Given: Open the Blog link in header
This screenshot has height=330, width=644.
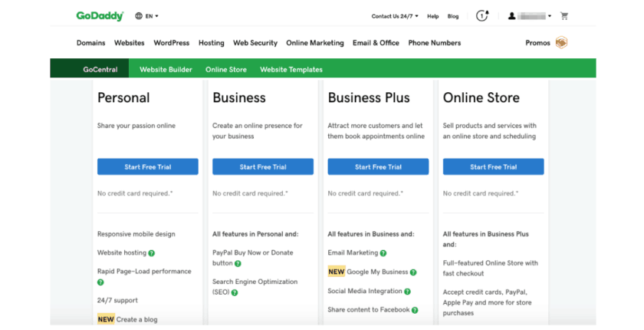Looking at the screenshot, I should coord(453,16).
